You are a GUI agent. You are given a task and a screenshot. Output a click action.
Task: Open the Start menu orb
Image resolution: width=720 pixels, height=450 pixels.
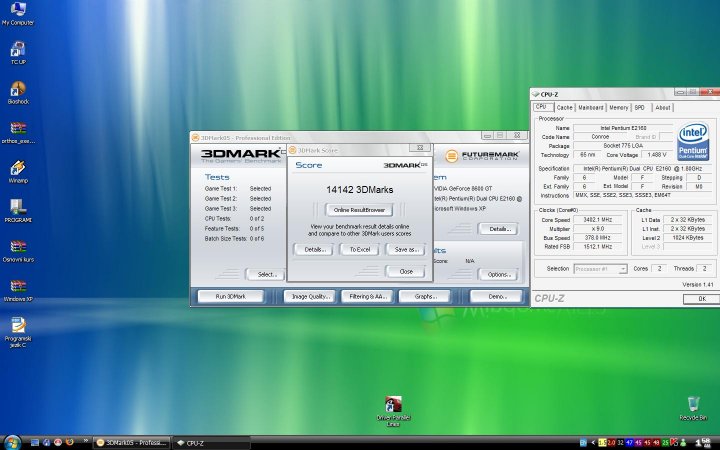pyautogui.click(x=12, y=442)
